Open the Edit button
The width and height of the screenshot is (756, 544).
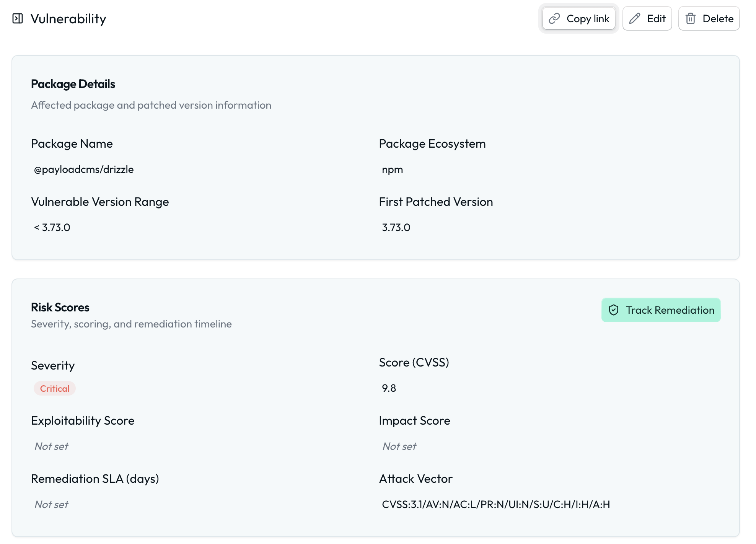(647, 18)
